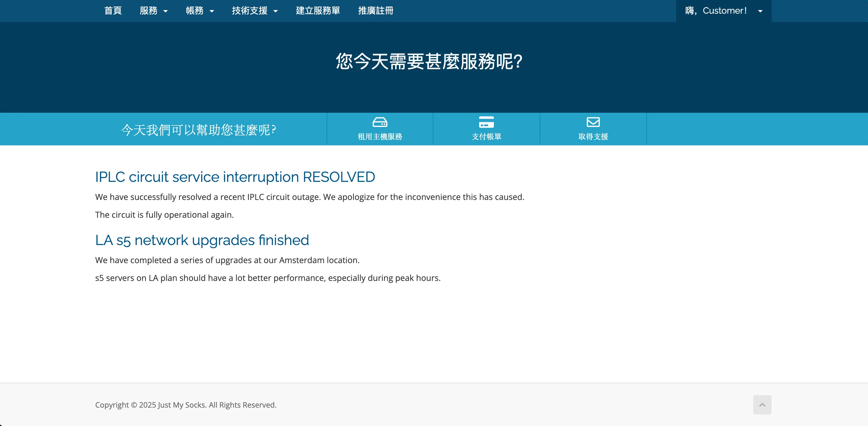Click the 服務 menu label

(x=148, y=11)
